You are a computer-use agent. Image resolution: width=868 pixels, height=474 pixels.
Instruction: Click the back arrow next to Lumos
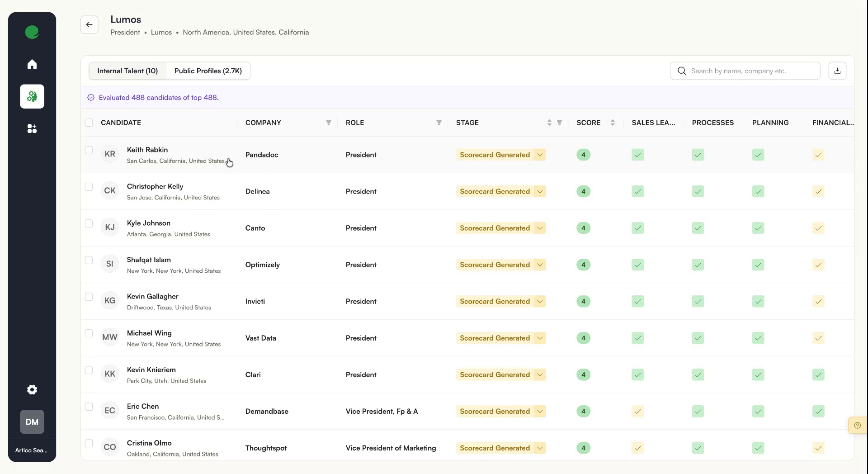[x=89, y=24]
